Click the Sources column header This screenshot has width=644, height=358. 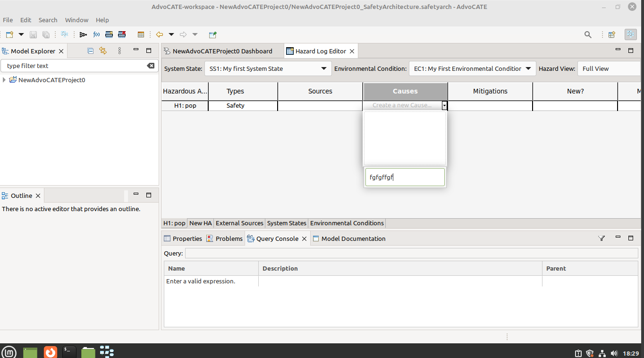pyautogui.click(x=320, y=91)
